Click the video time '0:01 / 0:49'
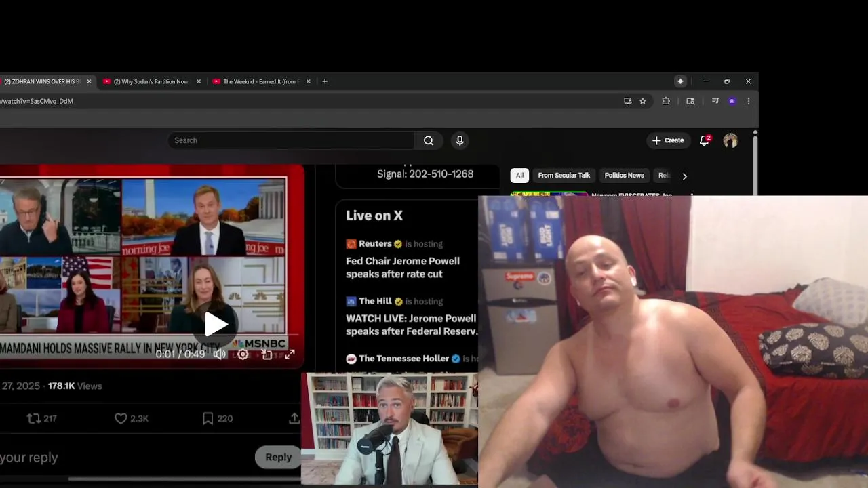Viewport: 868px width, 488px height. pyautogui.click(x=180, y=354)
